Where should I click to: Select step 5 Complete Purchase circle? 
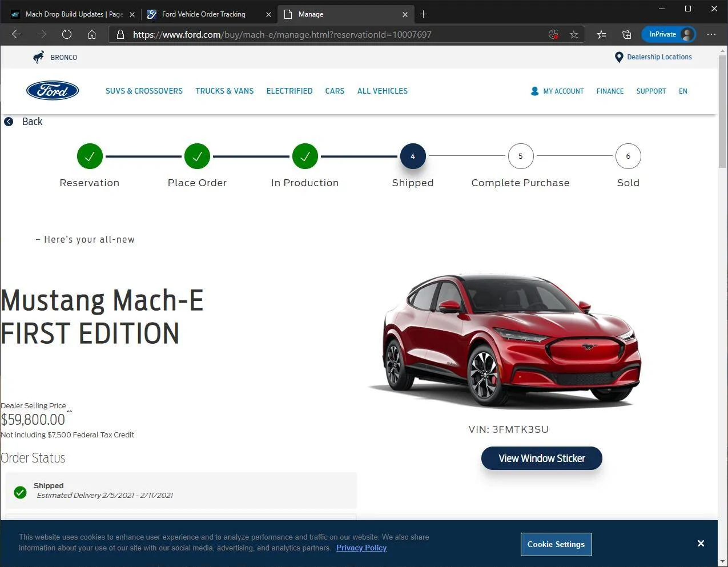[x=520, y=156]
